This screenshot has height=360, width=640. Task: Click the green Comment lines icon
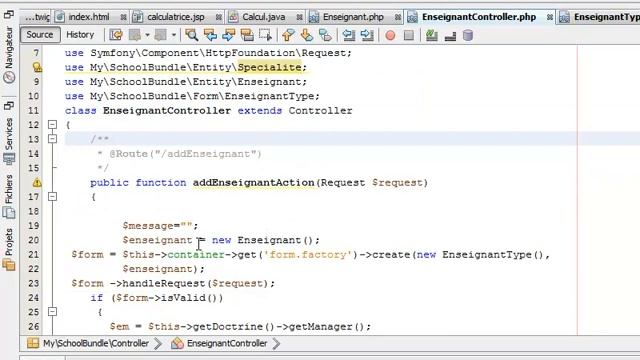click(x=431, y=36)
